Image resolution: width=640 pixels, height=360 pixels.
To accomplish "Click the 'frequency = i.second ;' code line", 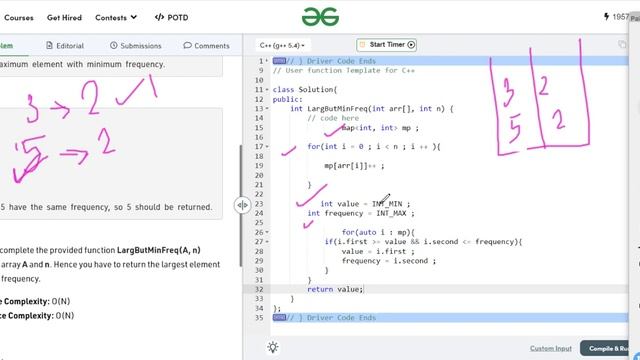I will 389,261.
